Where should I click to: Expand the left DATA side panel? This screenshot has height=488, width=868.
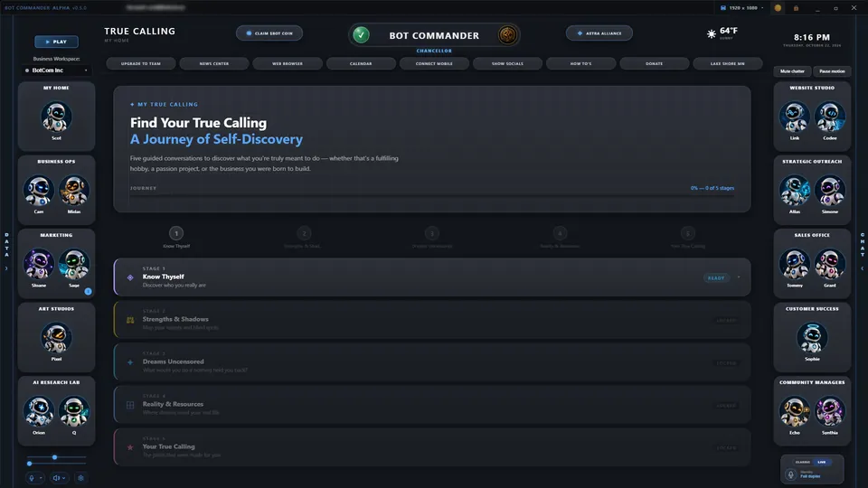point(6,252)
